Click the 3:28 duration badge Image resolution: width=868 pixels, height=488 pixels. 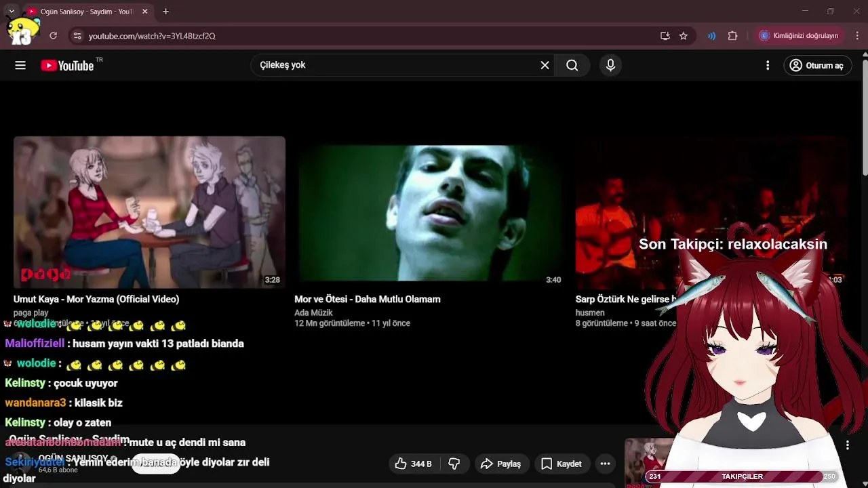pos(272,280)
